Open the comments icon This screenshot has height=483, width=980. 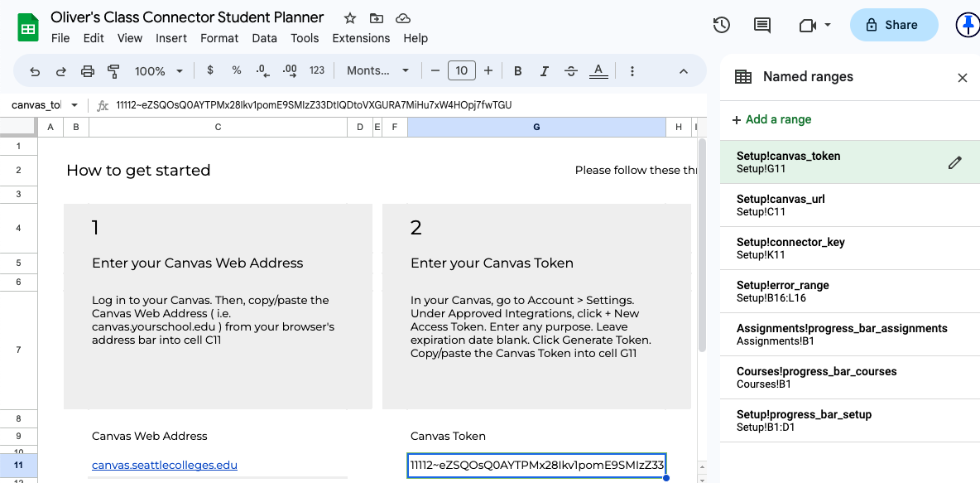[761, 25]
